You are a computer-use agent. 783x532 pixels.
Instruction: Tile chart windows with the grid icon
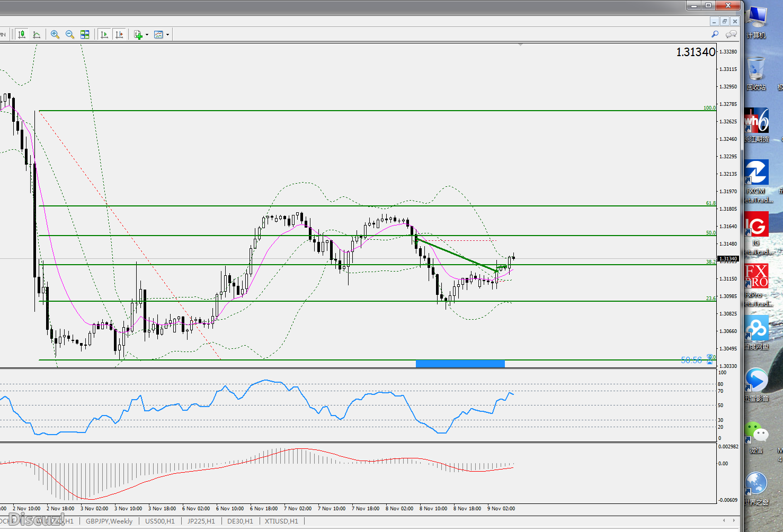pyautogui.click(x=85, y=34)
